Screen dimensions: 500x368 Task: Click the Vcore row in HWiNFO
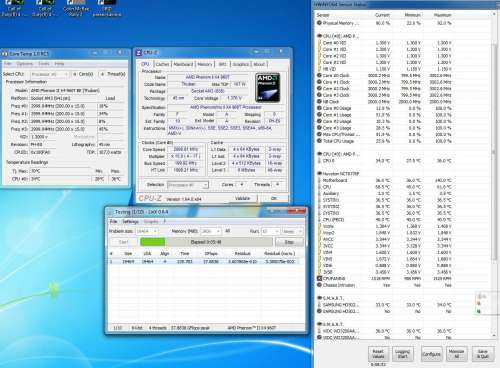(385, 226)
